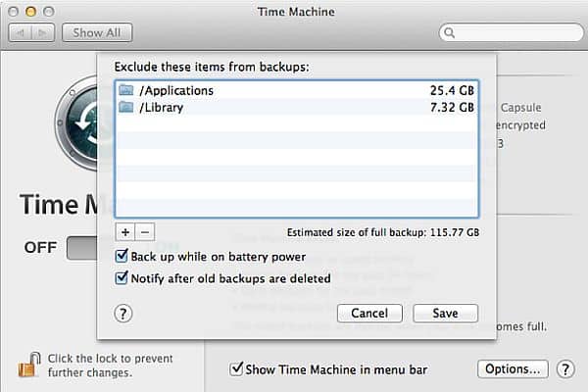The image size is (588, 392).
Task: Click the 7.32 GB size value
Action: pos(452,107)
